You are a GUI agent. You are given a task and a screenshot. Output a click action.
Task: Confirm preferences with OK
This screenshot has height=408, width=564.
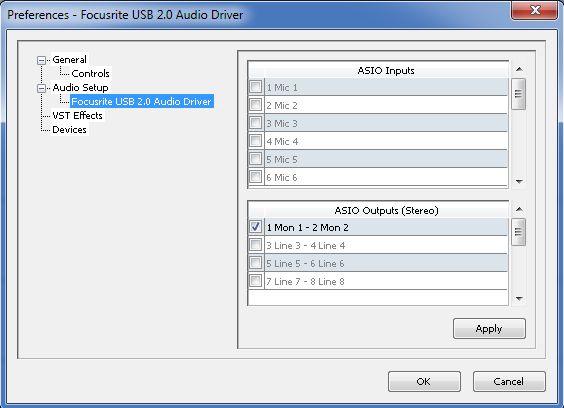tap(424, 381)
